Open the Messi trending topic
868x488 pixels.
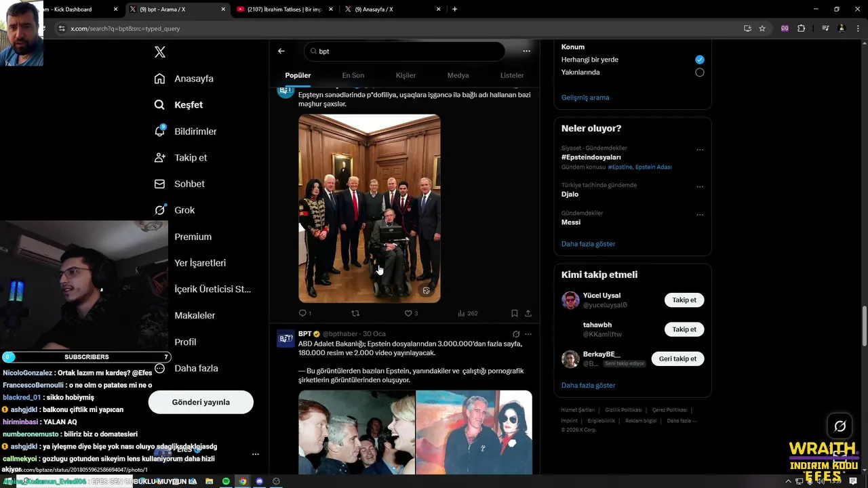(x=571, y=222)
